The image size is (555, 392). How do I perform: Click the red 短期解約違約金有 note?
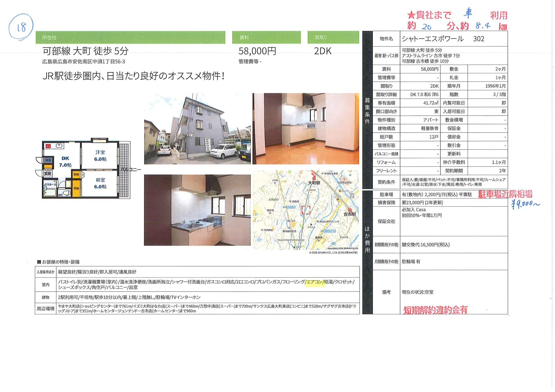tap(435, 310)
